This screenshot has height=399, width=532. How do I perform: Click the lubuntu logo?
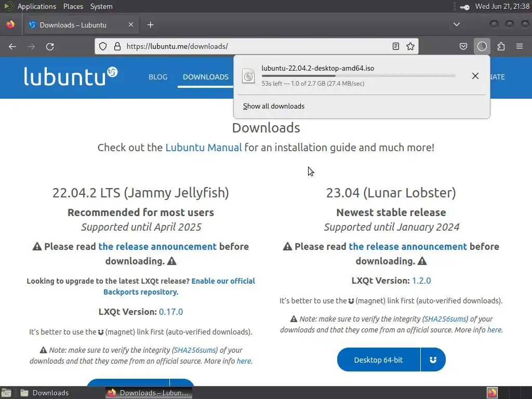pyautogui.click(x=71, y=76)
